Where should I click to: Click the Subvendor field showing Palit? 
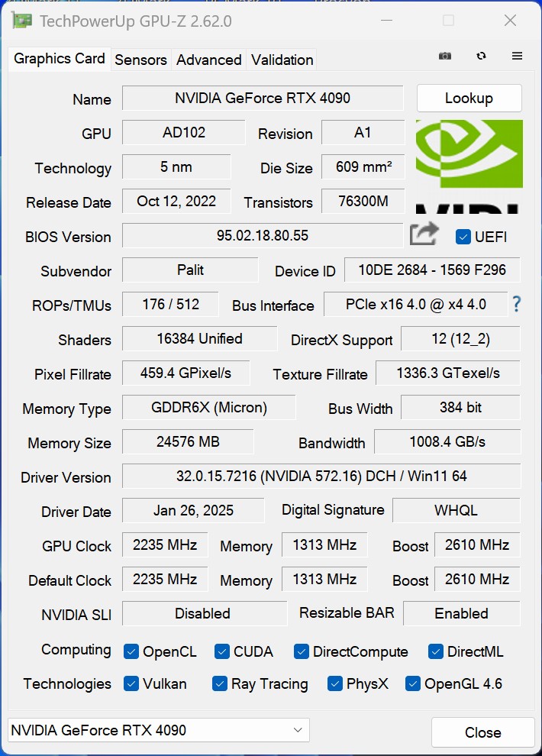[x=190, y=270]
